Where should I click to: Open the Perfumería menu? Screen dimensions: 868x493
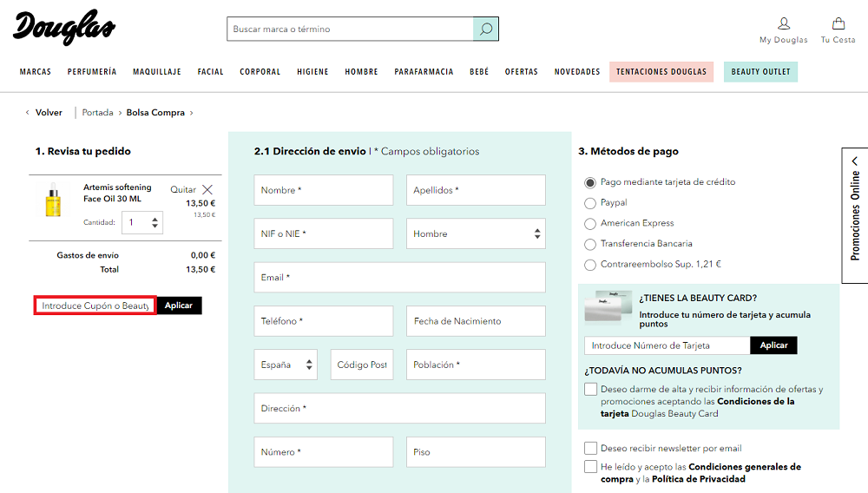[x=92, y=72]
